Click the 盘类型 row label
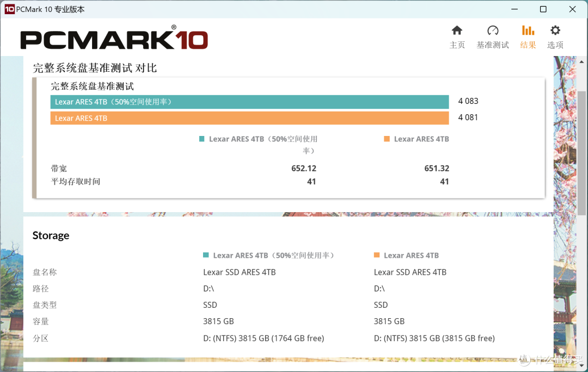Viewport: 588px width, 372px height. [x=45, y=305]
